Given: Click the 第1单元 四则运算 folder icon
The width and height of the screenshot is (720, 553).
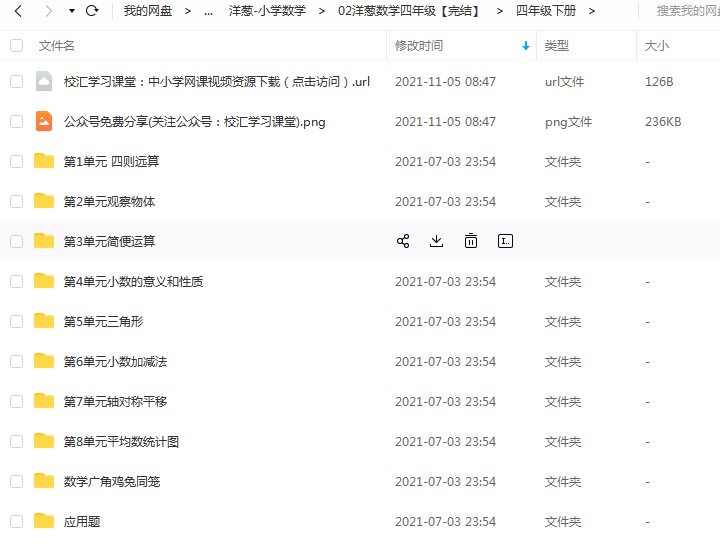Looking at the screenshot, I should (44, 161).
